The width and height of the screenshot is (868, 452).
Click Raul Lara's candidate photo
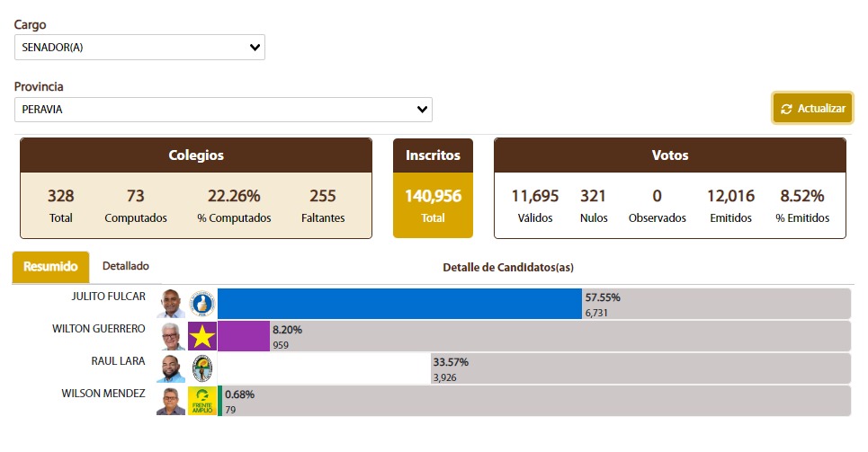click(x=171, y=368)
